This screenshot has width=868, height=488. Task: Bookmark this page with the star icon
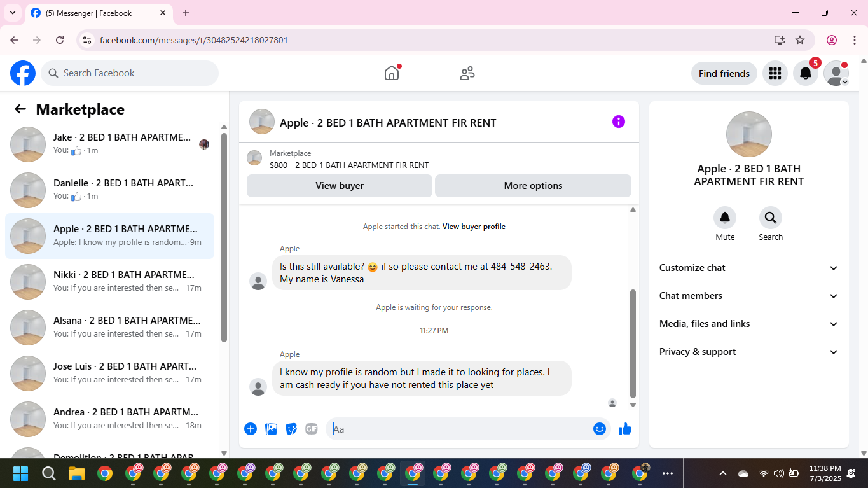pos(800,40)
